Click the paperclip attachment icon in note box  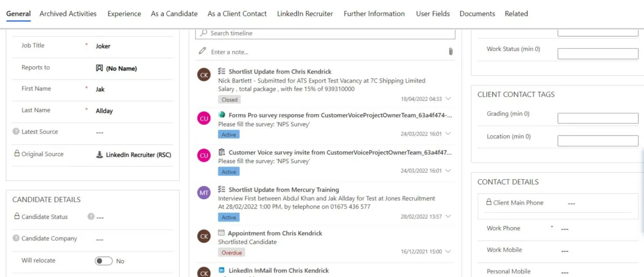[x=451, y=52]
